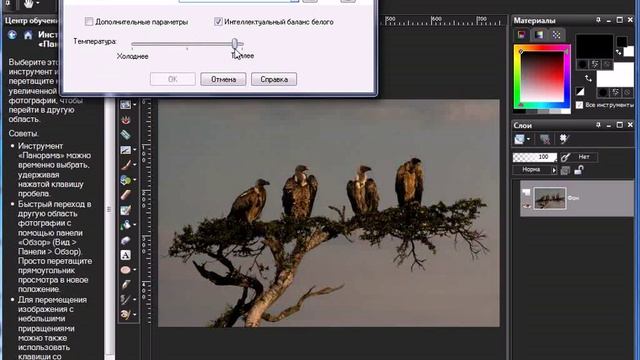Click the Нет link set field
Screen dimensions: 640x360
(x=584, y=157)
